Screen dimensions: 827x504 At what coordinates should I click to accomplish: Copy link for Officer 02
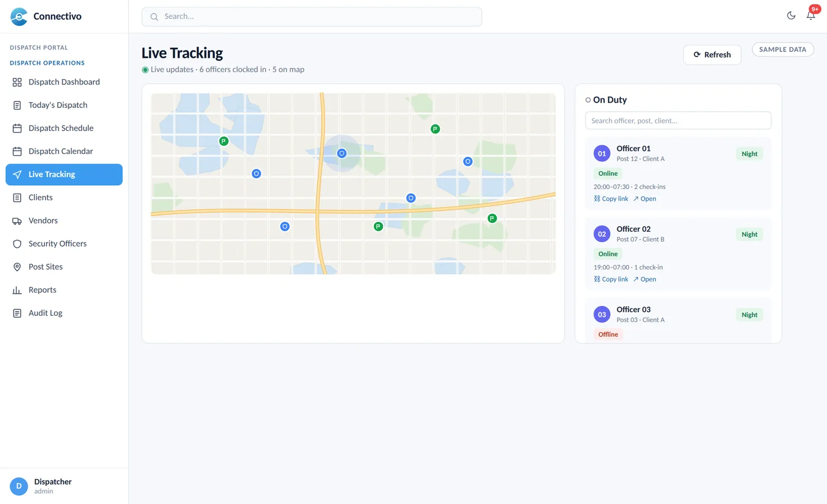point(611,279)
